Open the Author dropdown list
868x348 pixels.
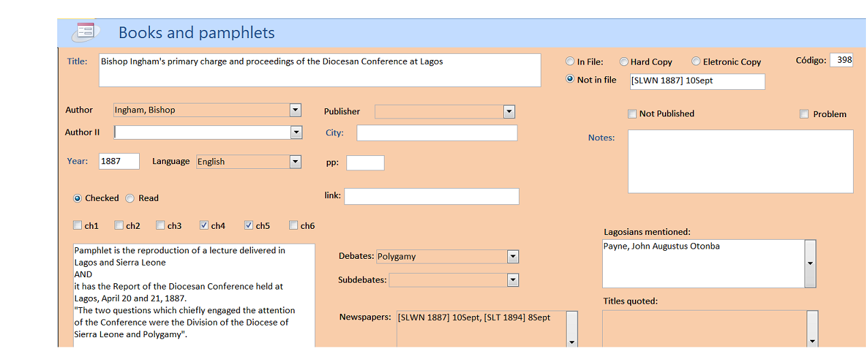pos(295,110)
